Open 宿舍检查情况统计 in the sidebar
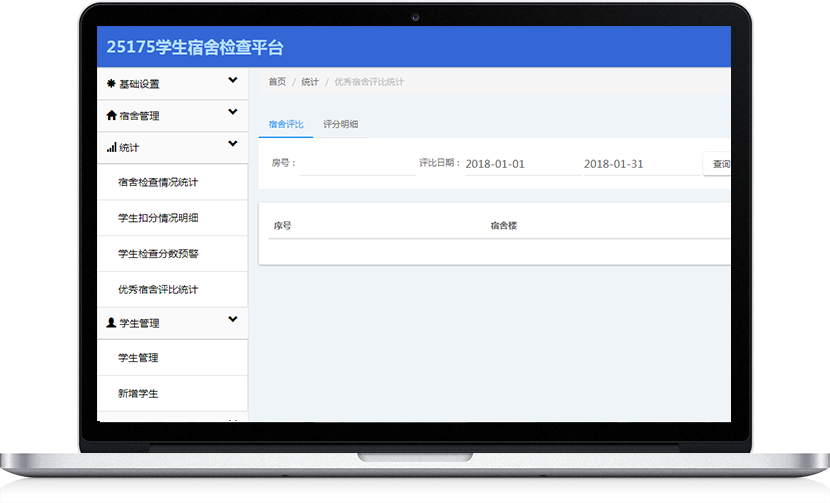 point(158,182)
